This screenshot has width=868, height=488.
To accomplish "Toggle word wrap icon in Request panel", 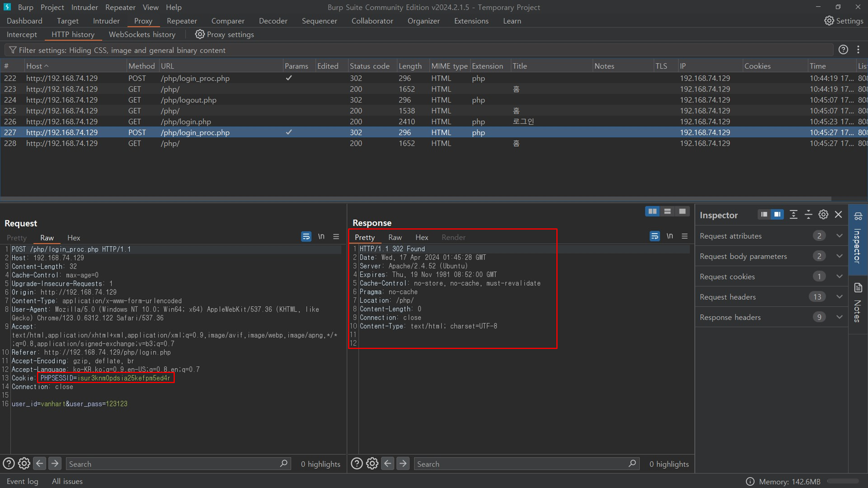I will point(306,237).
